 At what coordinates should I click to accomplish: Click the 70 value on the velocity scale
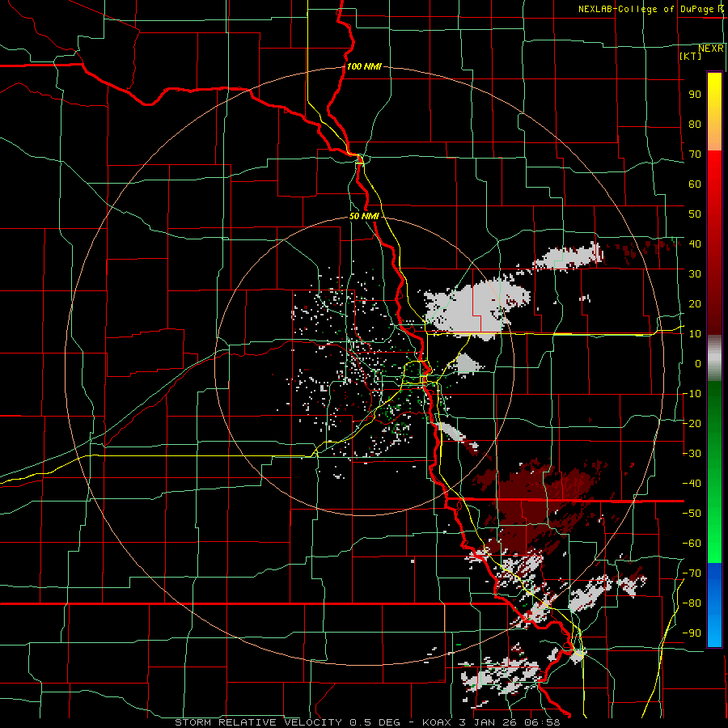click(695, 154)
